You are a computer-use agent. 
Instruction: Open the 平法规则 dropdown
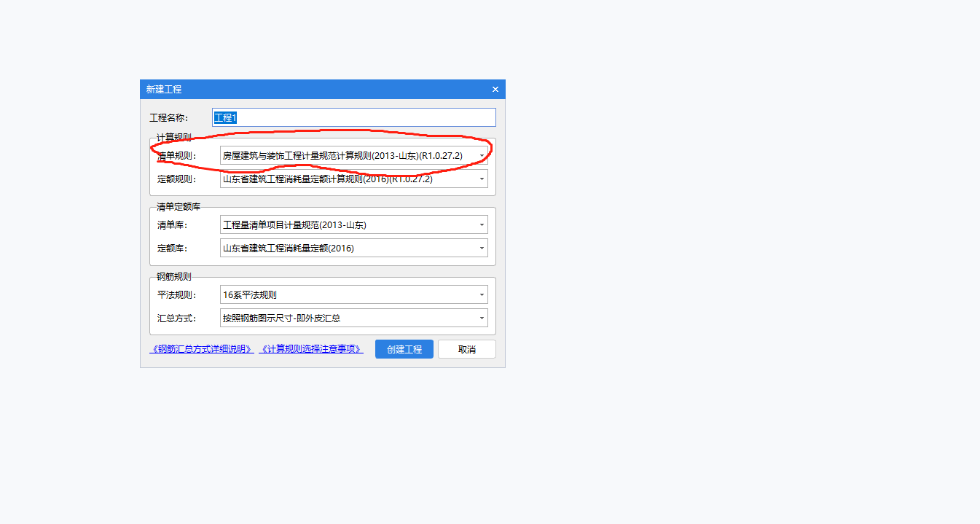pos(354,294)
